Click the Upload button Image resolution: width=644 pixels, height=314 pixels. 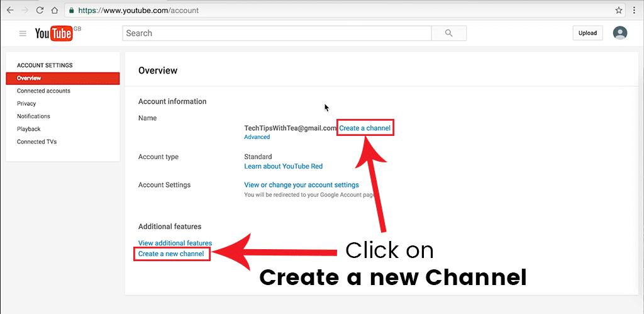pos(587,33)
